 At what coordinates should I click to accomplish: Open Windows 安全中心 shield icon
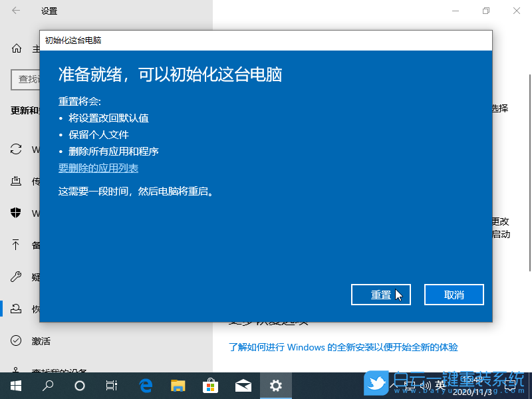(15, 213)
